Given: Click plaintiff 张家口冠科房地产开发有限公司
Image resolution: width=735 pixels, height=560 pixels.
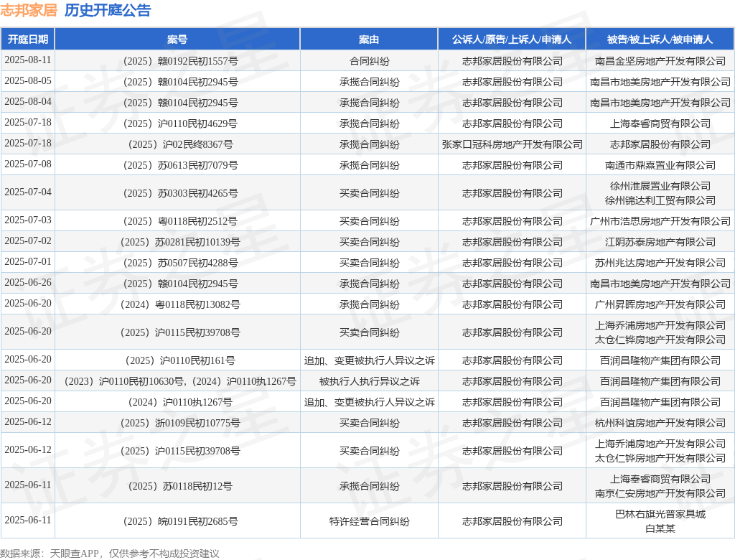Looking at the screenshot, I should click(x=512, y=144).
